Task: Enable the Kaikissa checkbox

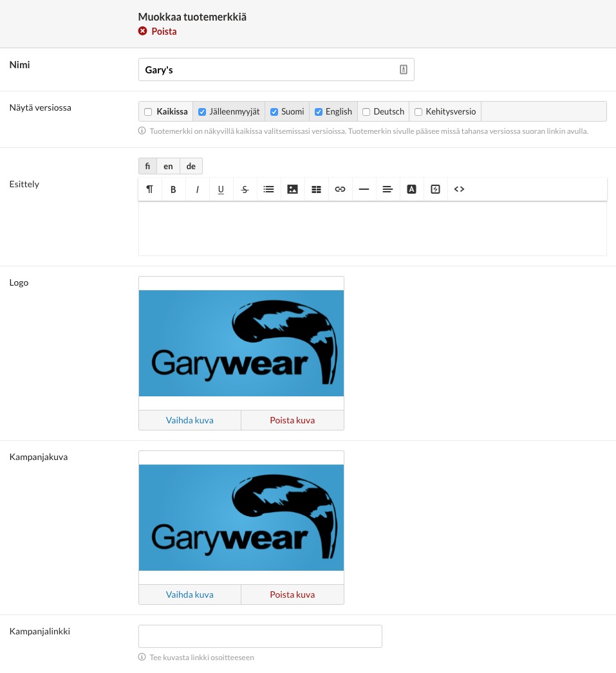Action: [148, 112]
